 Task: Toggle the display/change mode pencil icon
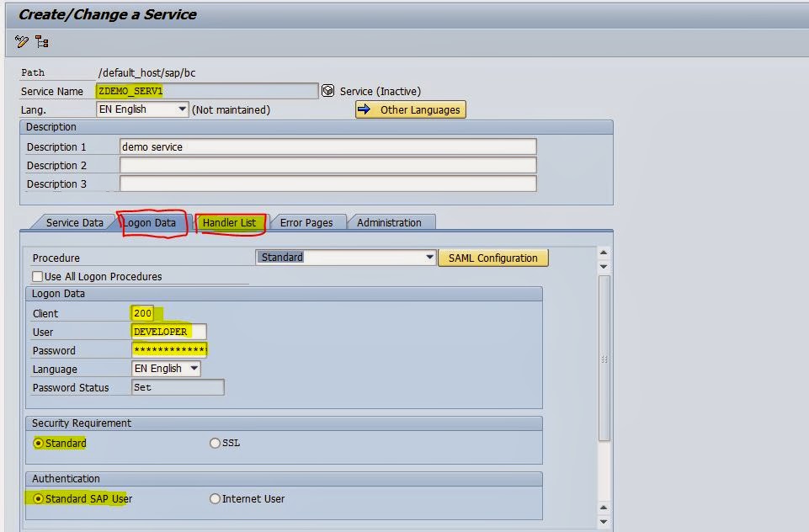click(x=21, y=41)
